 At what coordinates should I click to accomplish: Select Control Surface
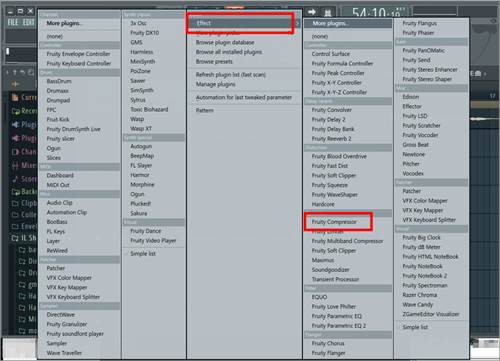(x=331, y=54)
